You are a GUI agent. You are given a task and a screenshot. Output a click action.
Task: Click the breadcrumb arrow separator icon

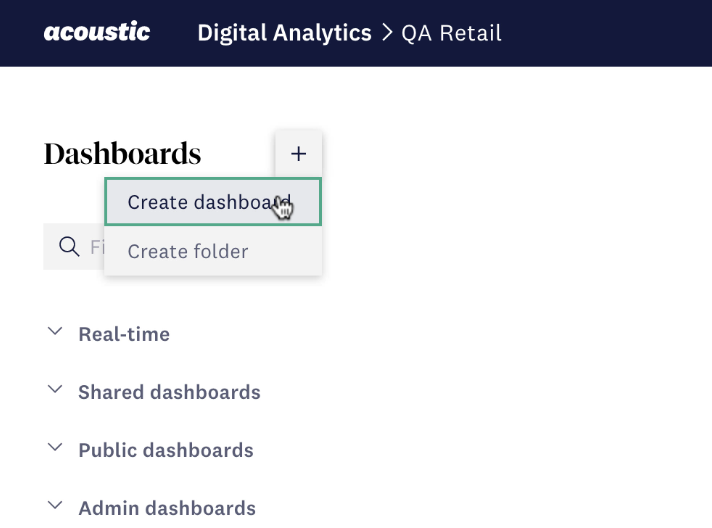[x=387, y=33]
